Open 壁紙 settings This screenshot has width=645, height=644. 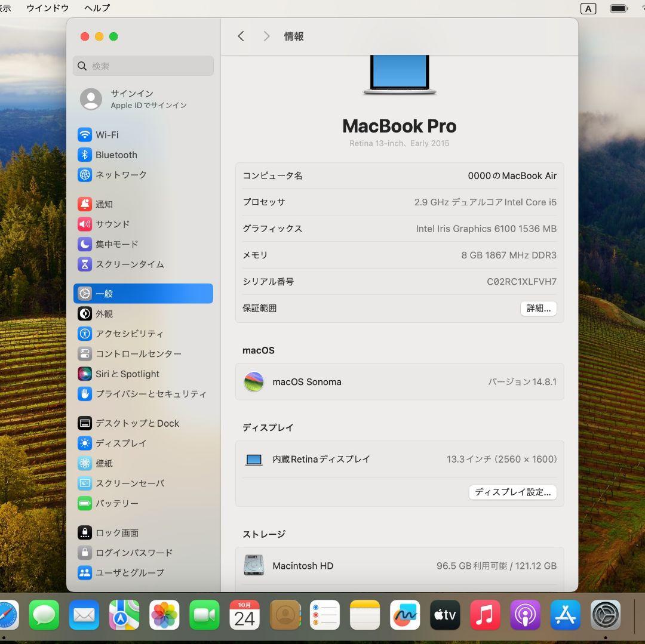(x=143, y=463)
